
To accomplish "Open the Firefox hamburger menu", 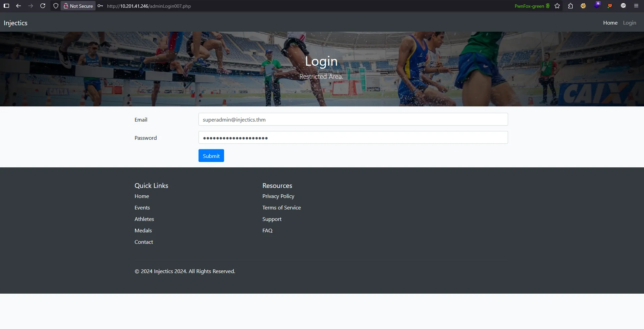I will pyautogui.click(x=636, y=6).
